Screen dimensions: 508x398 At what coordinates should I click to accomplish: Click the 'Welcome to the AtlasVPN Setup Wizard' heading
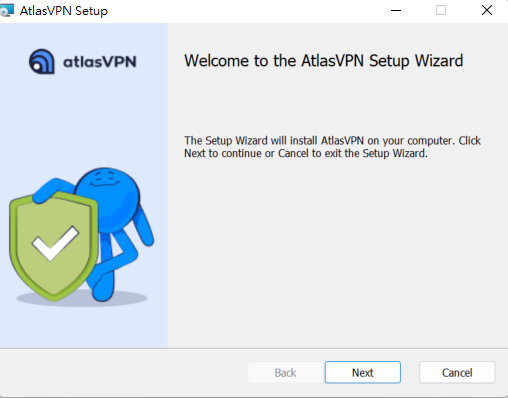(324, 61)
